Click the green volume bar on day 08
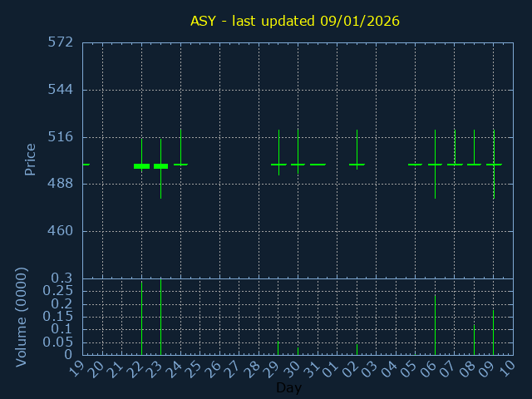 (x=474, y=340)
